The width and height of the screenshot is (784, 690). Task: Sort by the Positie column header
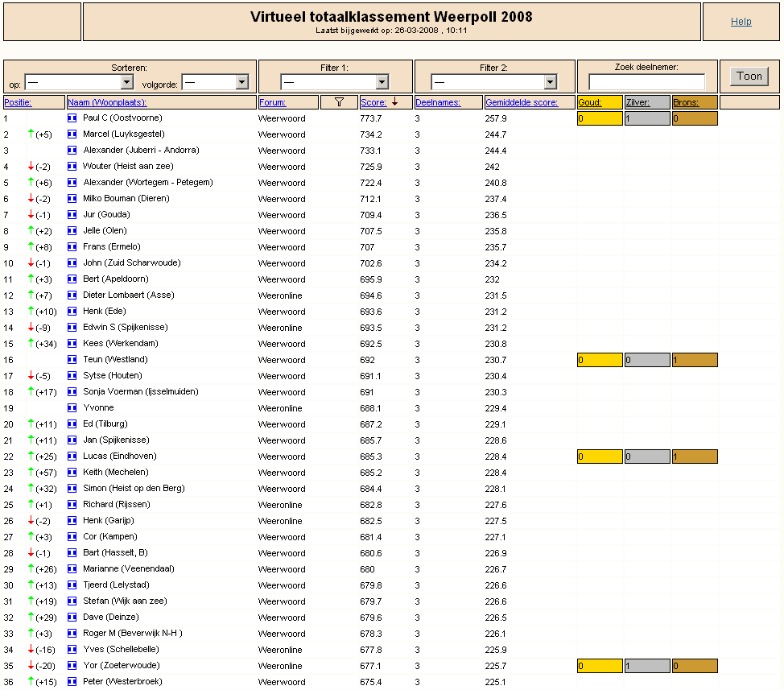tap(18, 102)
